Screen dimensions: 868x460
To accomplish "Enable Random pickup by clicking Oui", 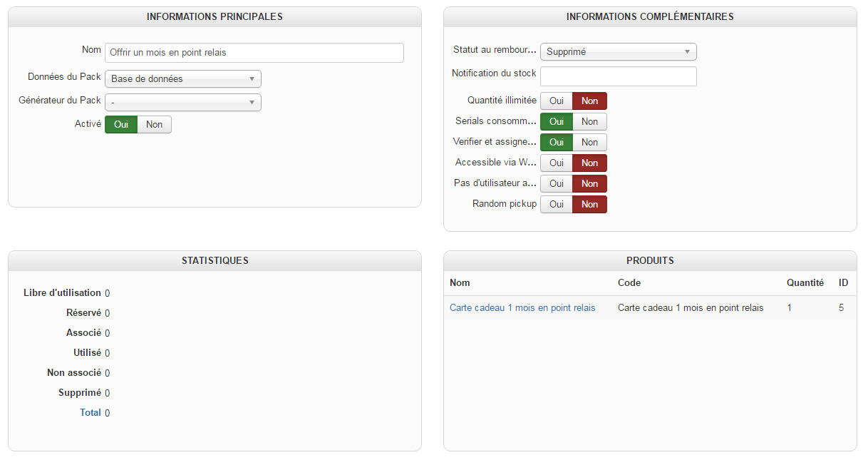I will tap(557, 205).
